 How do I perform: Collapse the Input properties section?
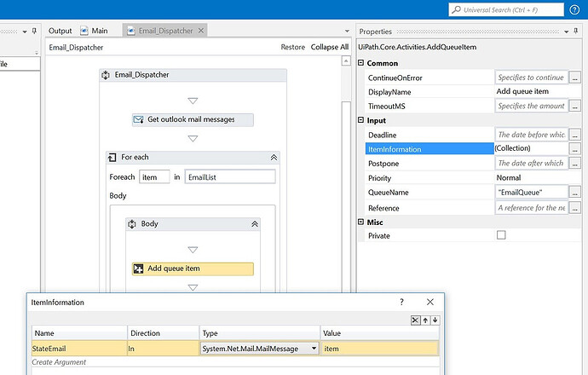coord(360,120)
